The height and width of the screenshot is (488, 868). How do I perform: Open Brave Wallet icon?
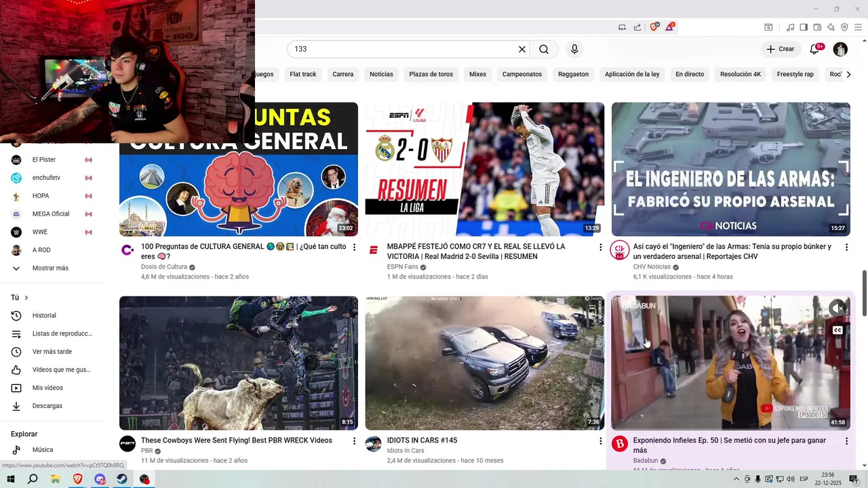[x=817, y=27]
